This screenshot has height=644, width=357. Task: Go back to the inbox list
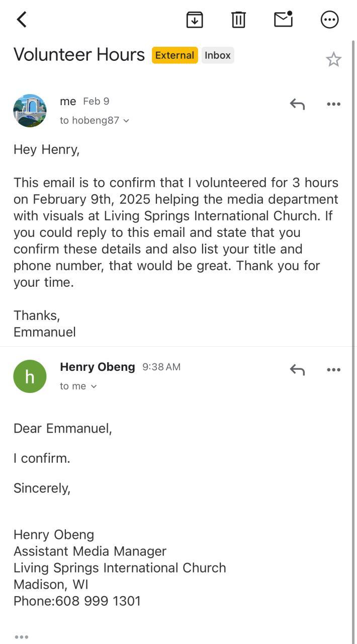pos(22,20)
